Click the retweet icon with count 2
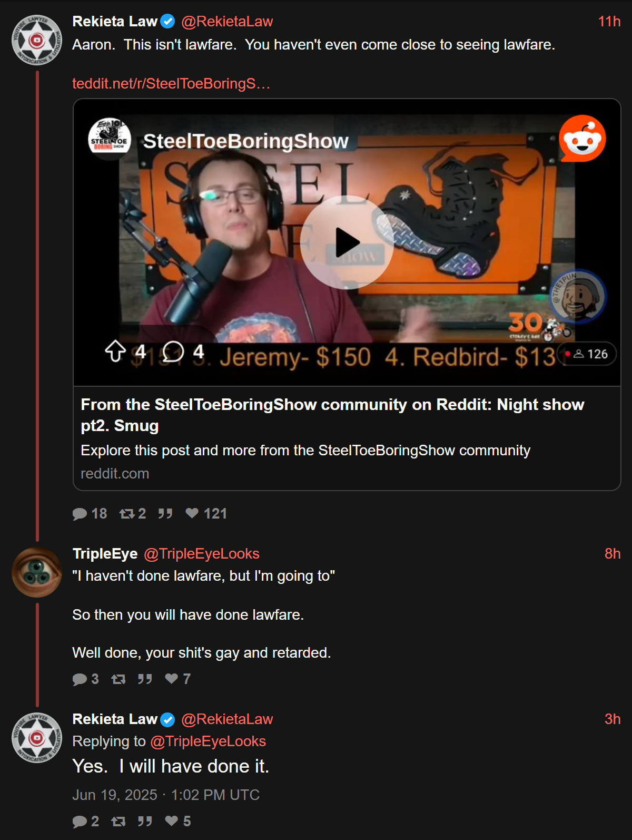The height and width of the screenshot is (840, 632). 127,514
